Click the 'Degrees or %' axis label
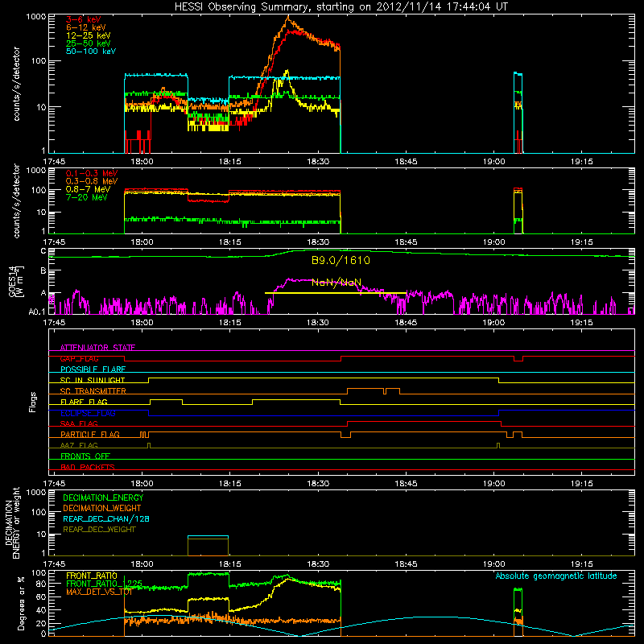This screenshot has width=644, height=644. point(21,604)
